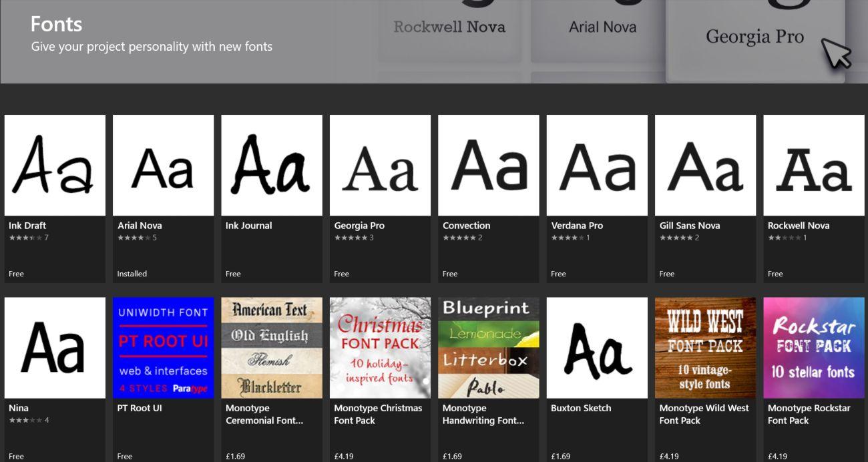Click the Free price on Ink Journal
The height and width of the screenshot is (462, 868).
point(233,274)
